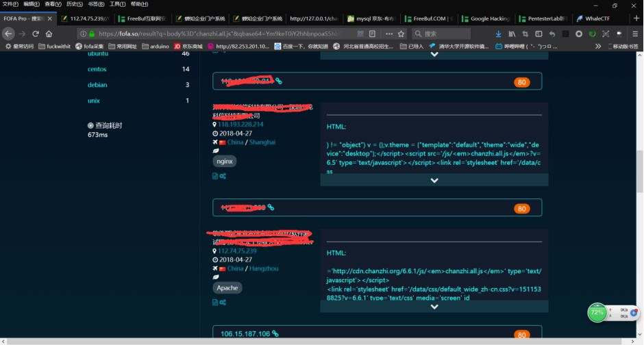Open the hamburger application menu
The height and width of the screenshot is (345, 644).
click(635, 34)
